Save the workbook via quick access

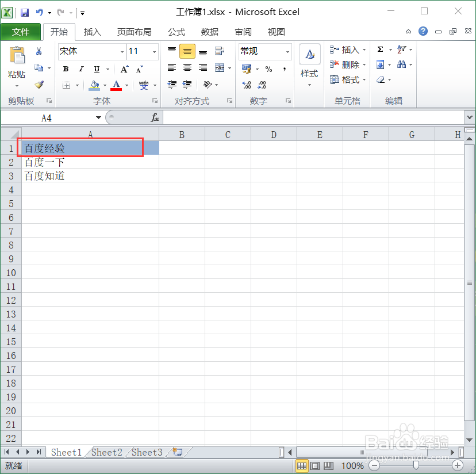click(x=25, y=13)
